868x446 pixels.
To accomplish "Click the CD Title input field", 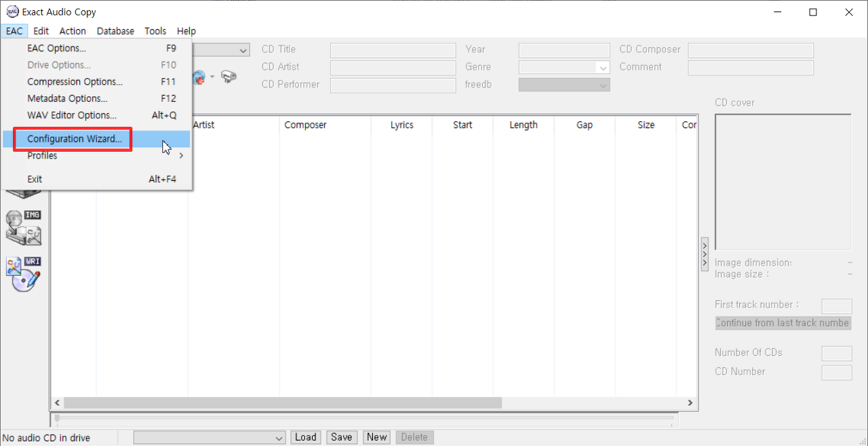I will click(x=393, y=50).
